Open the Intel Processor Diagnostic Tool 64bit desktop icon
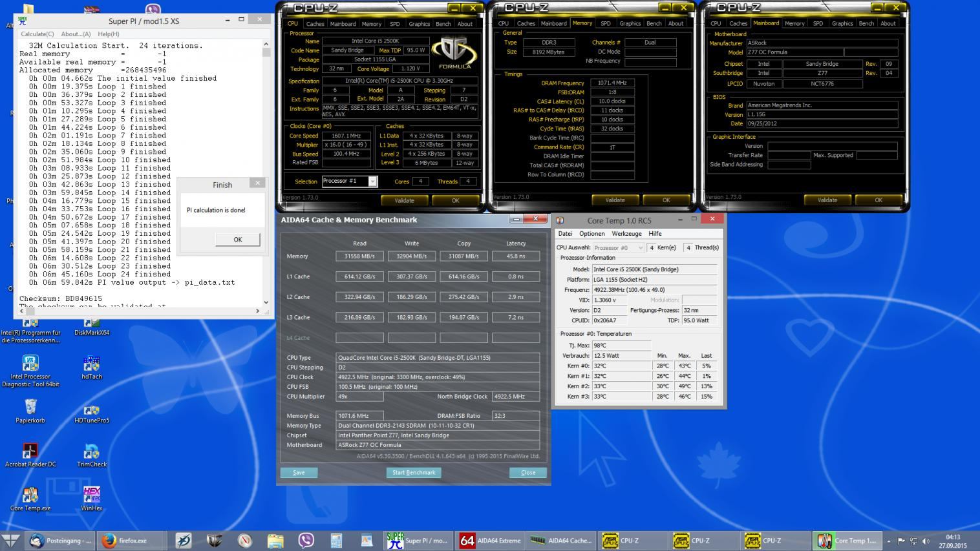The height and width of the screenshot is (551, 980). (30, 371)
